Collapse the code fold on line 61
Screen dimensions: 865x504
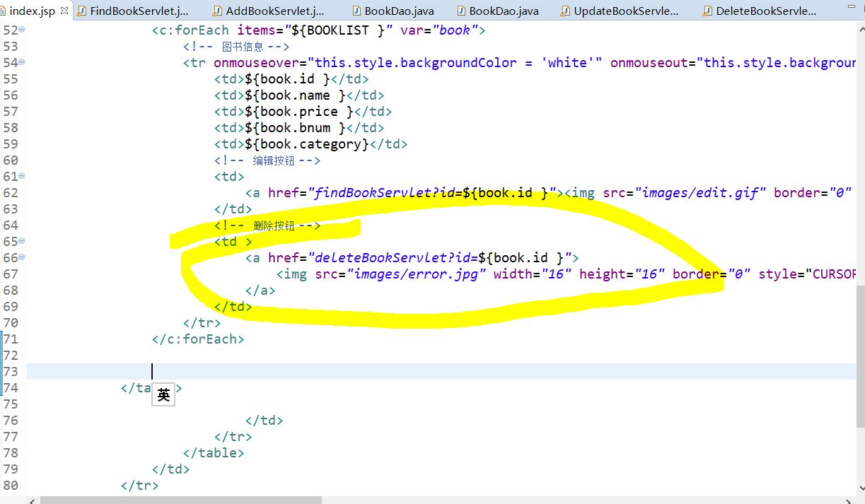[23, 176]
